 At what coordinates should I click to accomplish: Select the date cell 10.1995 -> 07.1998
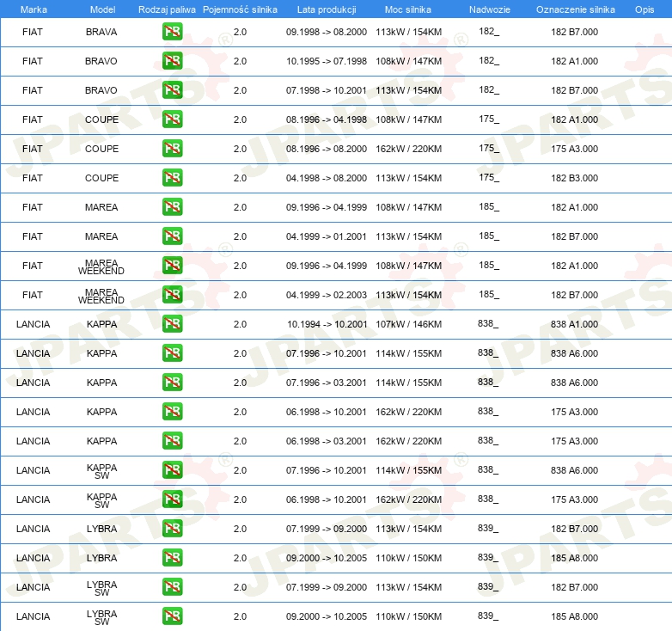(327, 61)
